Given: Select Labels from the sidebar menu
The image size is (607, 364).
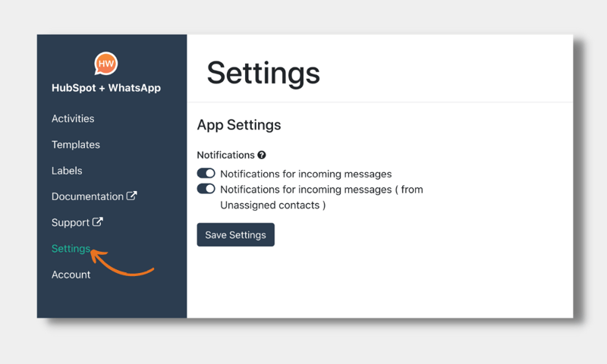Looking at the screenshot, I should coord(67,171).
